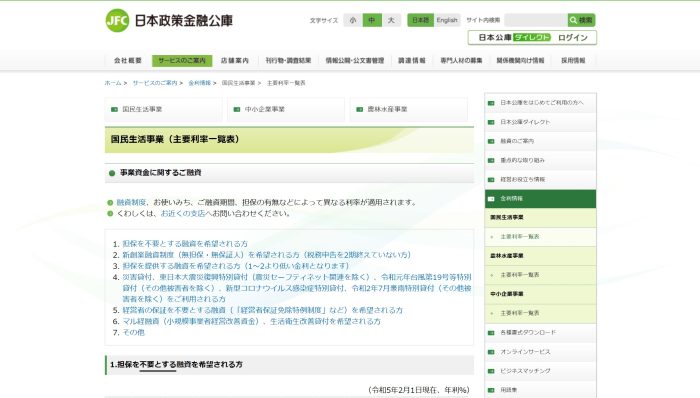Click the sidebar 中小企業事業 heading
700x398 pixels.
(x=507, y=294)
